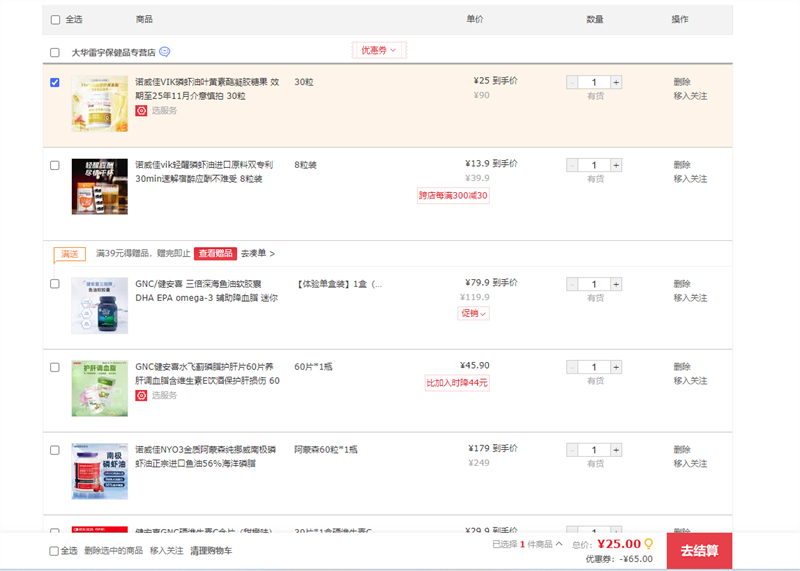Increase quantity of 诺威佳NYO3 磷虾油 item
This screenshot has width=800, height=571.
pyautogui.click(x=616, y=450)
